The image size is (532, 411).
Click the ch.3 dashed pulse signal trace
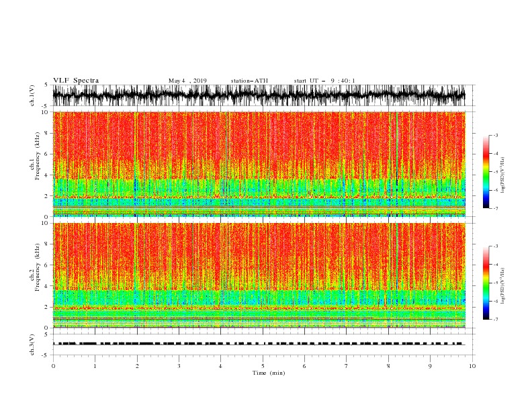coord(259,344)
